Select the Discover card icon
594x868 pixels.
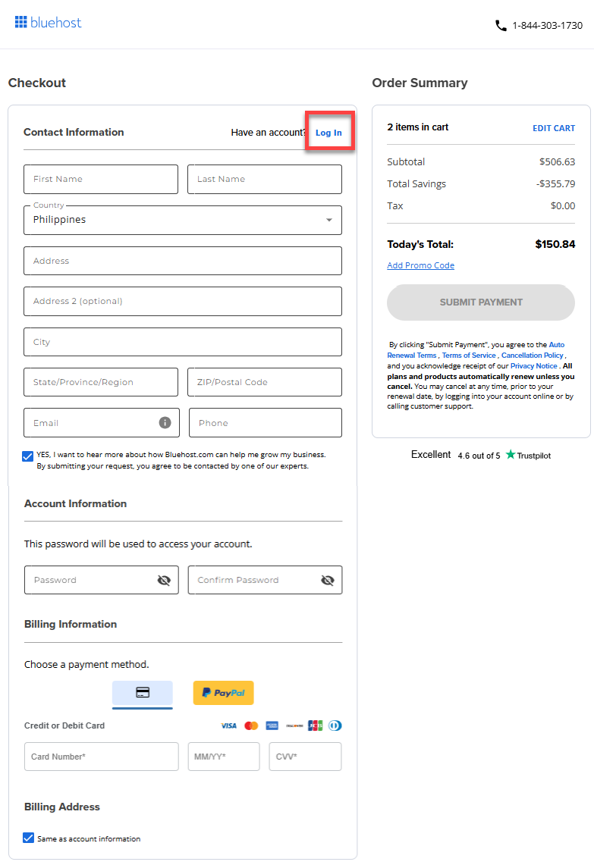click(295, 725)
